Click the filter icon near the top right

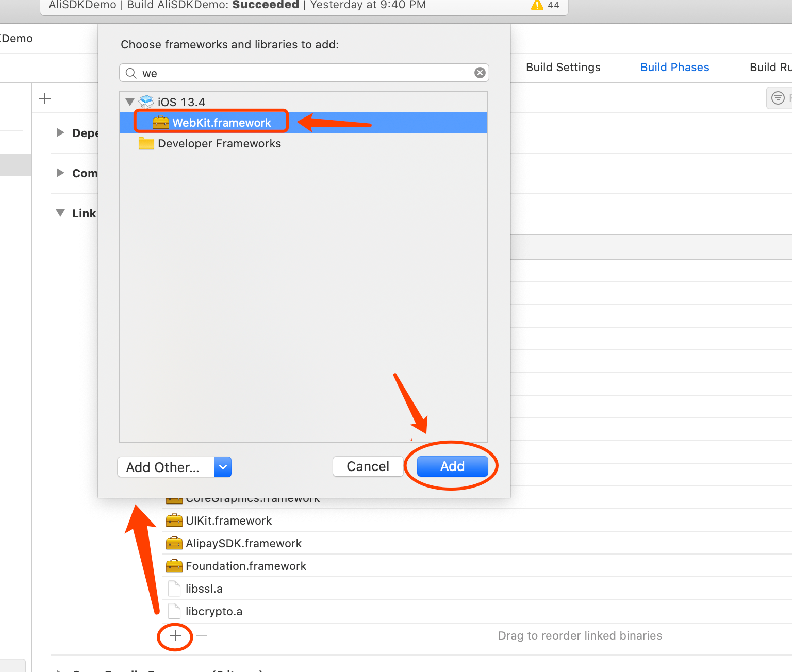778,98
